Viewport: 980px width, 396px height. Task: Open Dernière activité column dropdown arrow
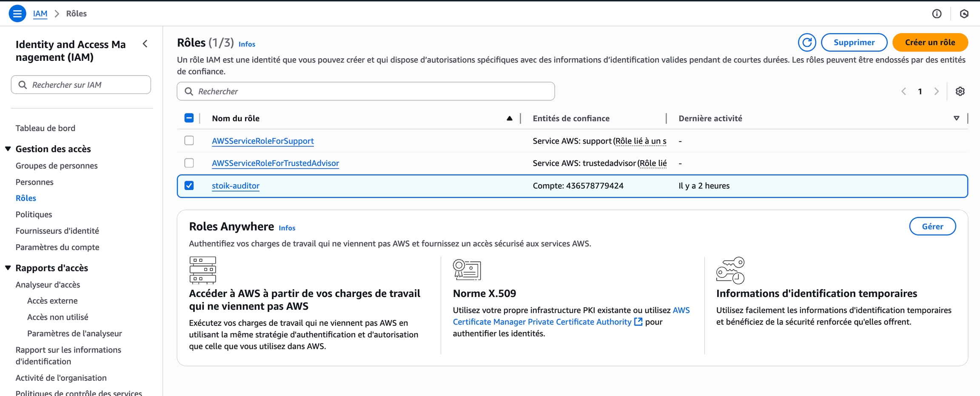click(956, 118)
